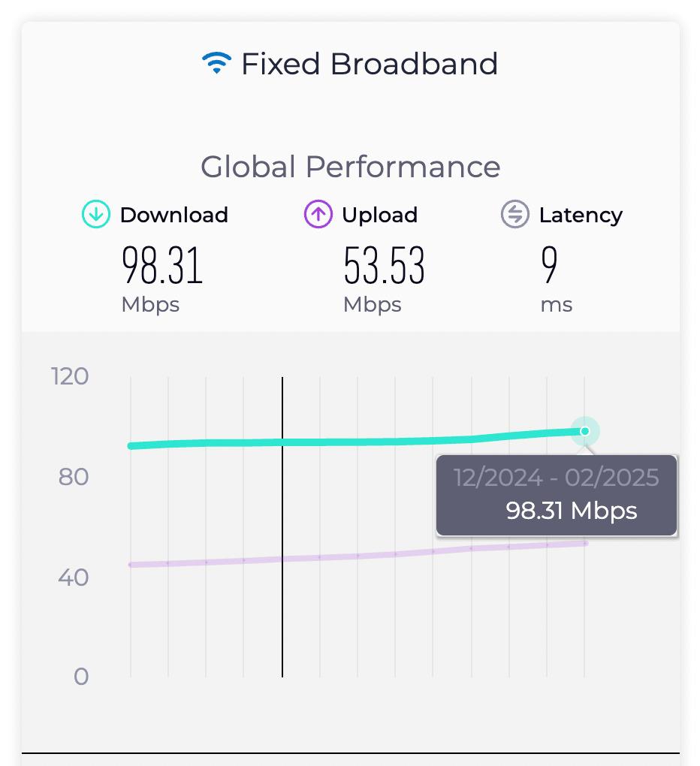Expand the 12/2024 - 02/2025 tooltip details

(556, 496)
